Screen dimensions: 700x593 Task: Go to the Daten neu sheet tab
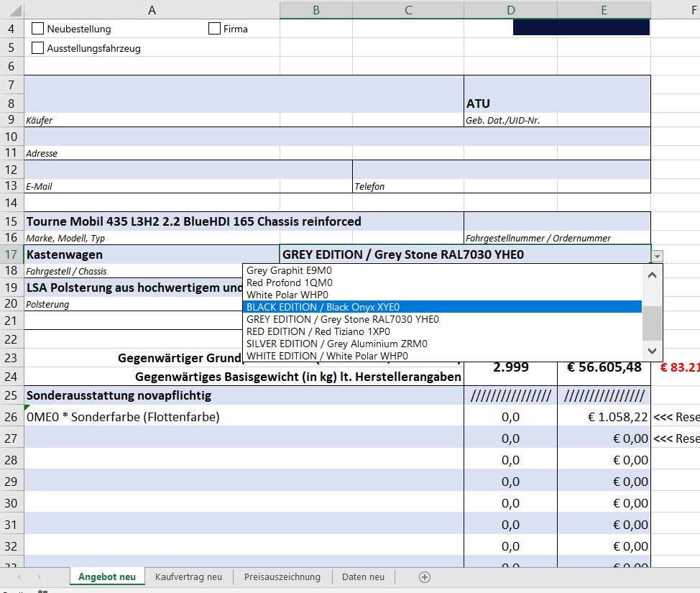(363, 577)
